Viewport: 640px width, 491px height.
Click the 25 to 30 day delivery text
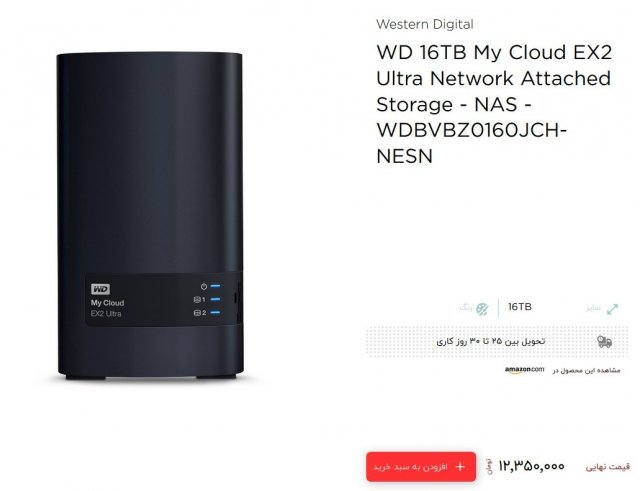pos(491,341)
